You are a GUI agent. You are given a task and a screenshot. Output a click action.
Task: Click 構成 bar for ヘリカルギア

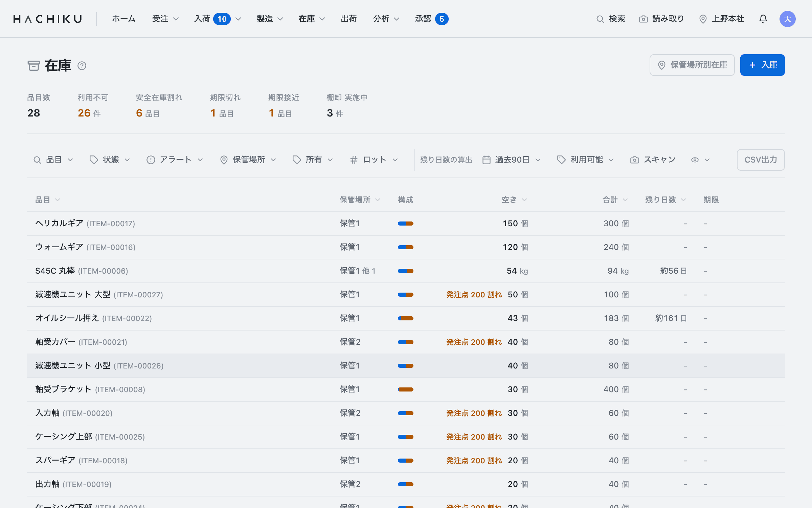point(405,224)
